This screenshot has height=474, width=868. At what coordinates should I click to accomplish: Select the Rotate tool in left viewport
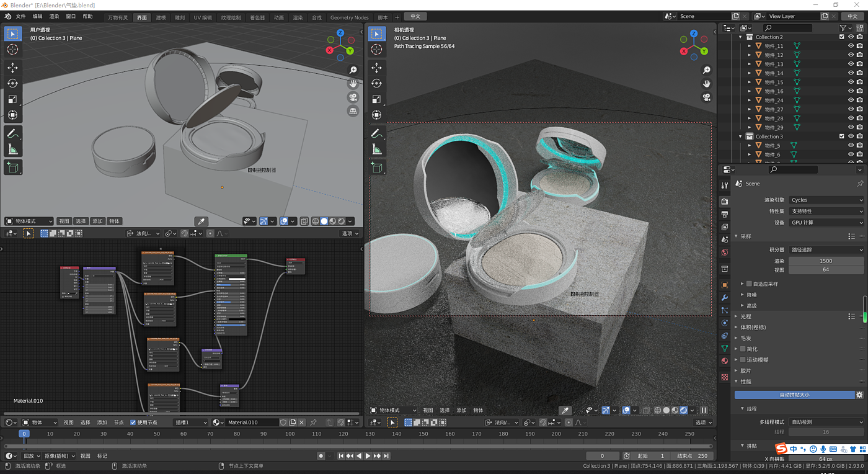12,83
